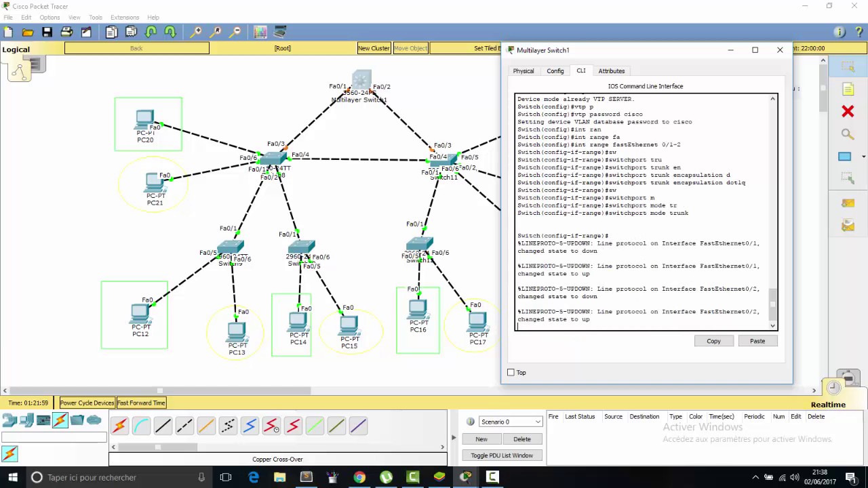
Task: Choose the Select tool in right toolbar
Action: (848, 66)
